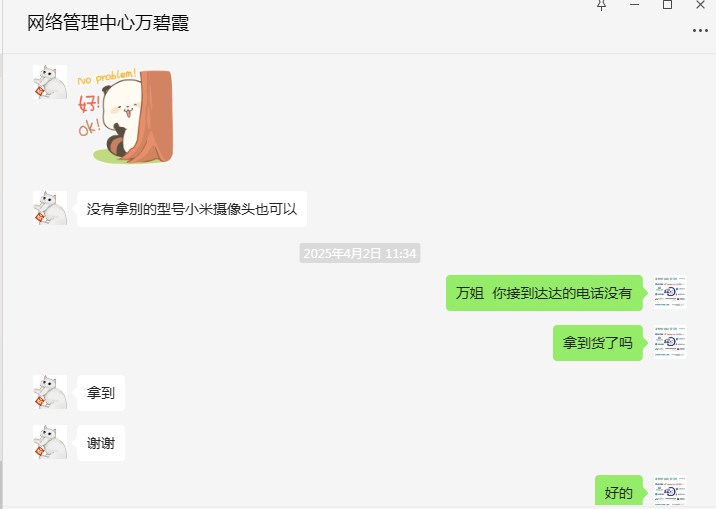Open the panda "No problem" sticker
Viewport: 716px width, 509px height.
pos(125,116)
